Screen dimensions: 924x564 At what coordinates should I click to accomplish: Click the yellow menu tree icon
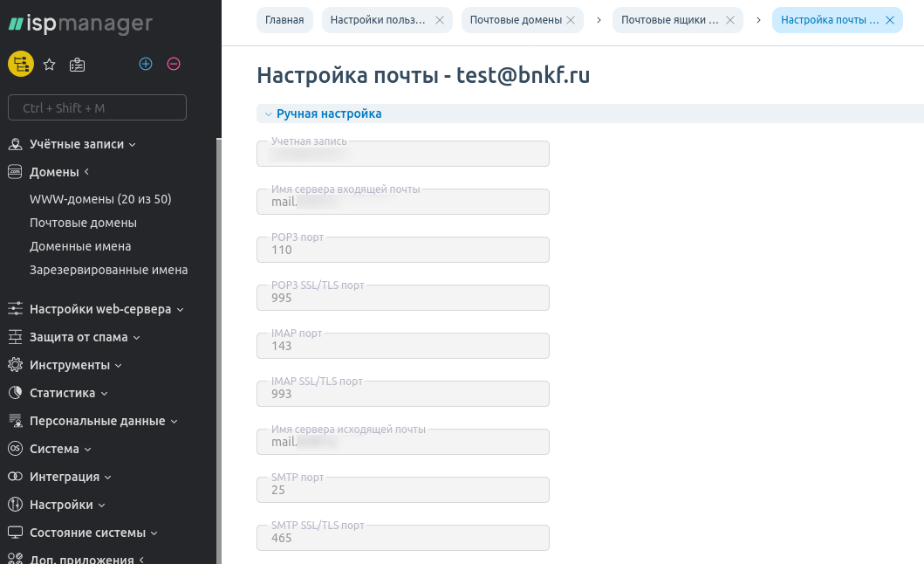pos(21,64)
